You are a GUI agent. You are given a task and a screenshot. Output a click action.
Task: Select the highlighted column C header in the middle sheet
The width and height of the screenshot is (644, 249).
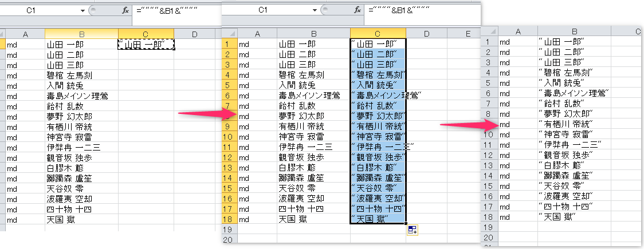pos(378,34)
